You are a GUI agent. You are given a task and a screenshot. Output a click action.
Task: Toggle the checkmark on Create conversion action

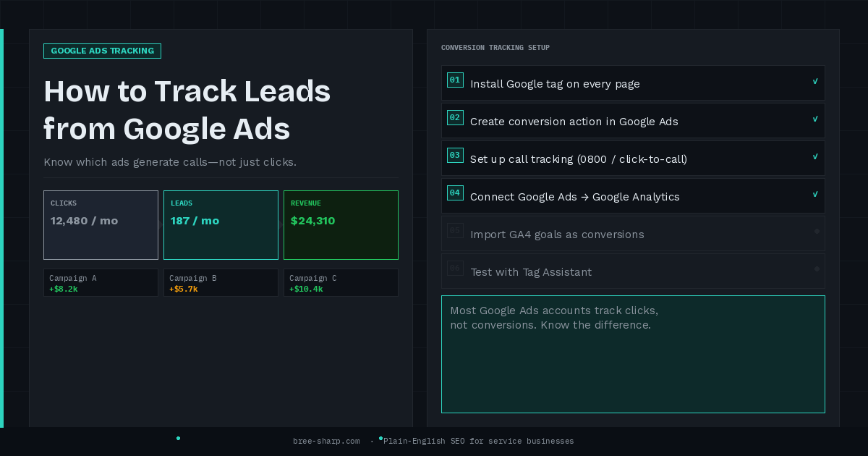[815, 117]
